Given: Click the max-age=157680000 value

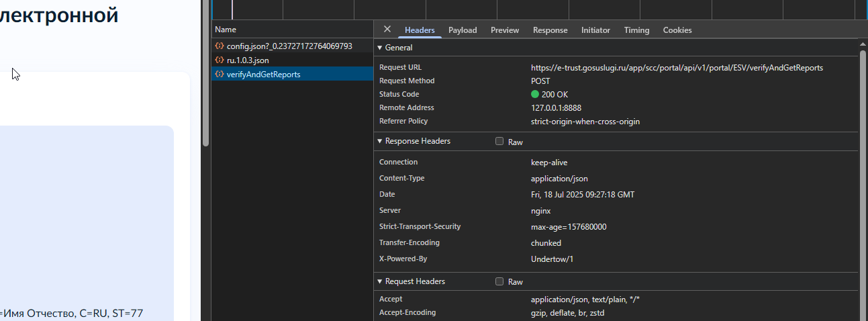Looking at the screenshot, I should [569, 227].
